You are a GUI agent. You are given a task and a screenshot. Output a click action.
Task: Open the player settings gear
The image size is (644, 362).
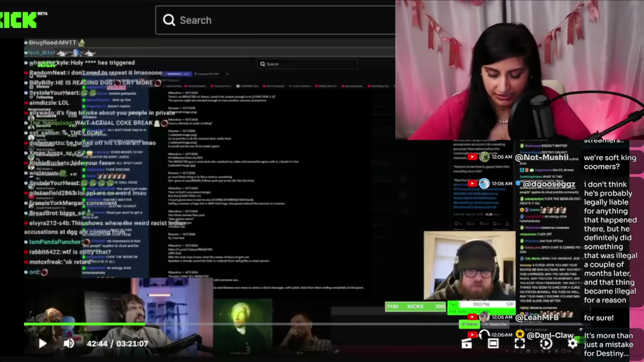(x=573, y=343)
